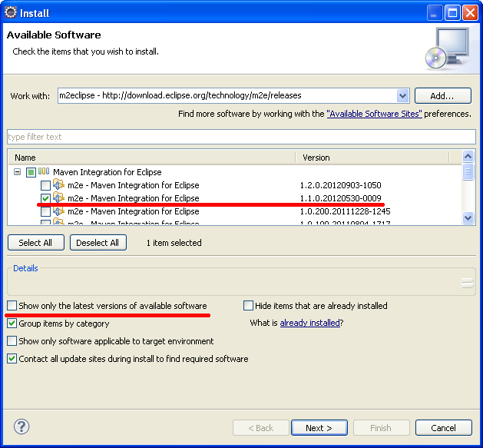
Task: Click the plugin icon for version 1.2.0.20120903-1050
Action: tap(58, 185)
